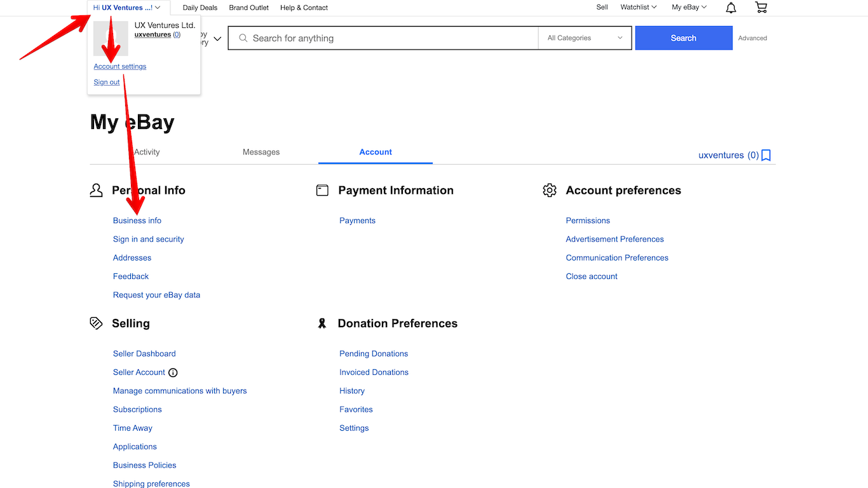Switch to the Messages tab
The width and height of the screenshot is (868, 488).
coord(261,152)
